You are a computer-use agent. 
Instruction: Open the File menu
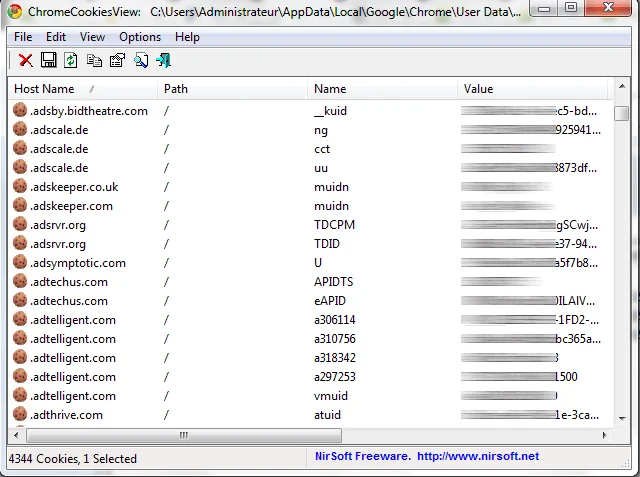tap(23, 37)
